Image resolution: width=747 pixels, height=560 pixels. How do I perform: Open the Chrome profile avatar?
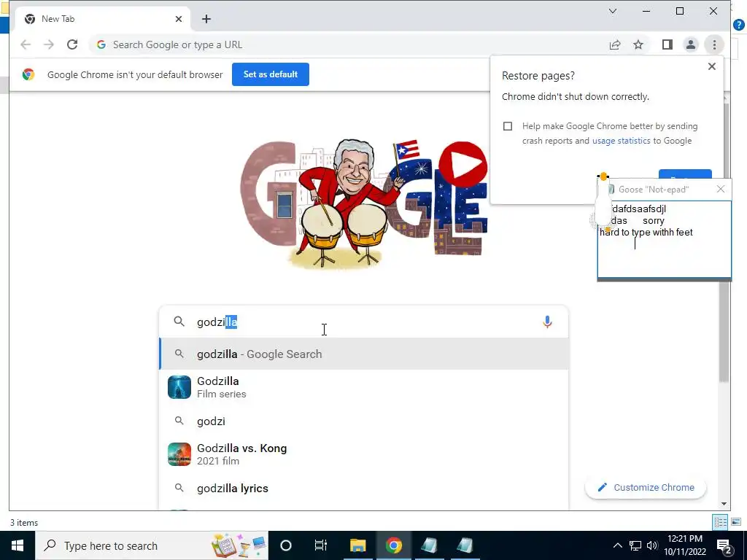(690, 44)
